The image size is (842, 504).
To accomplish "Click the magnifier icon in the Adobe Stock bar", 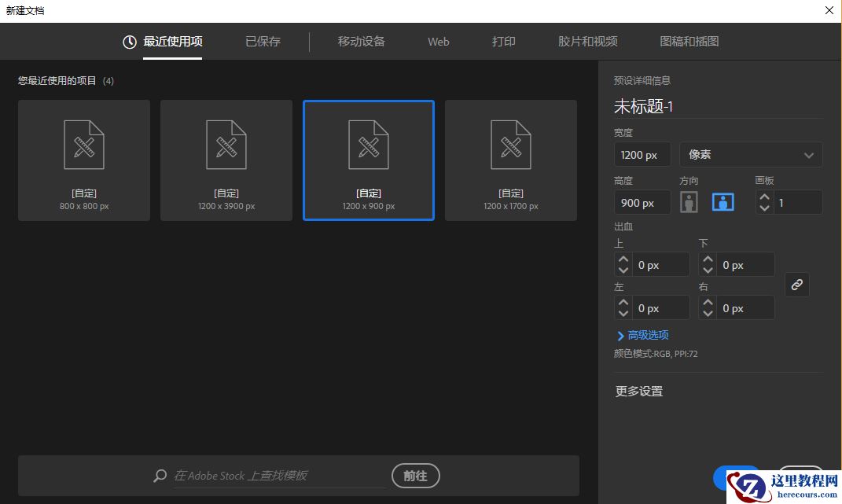I will click(160, 476).
